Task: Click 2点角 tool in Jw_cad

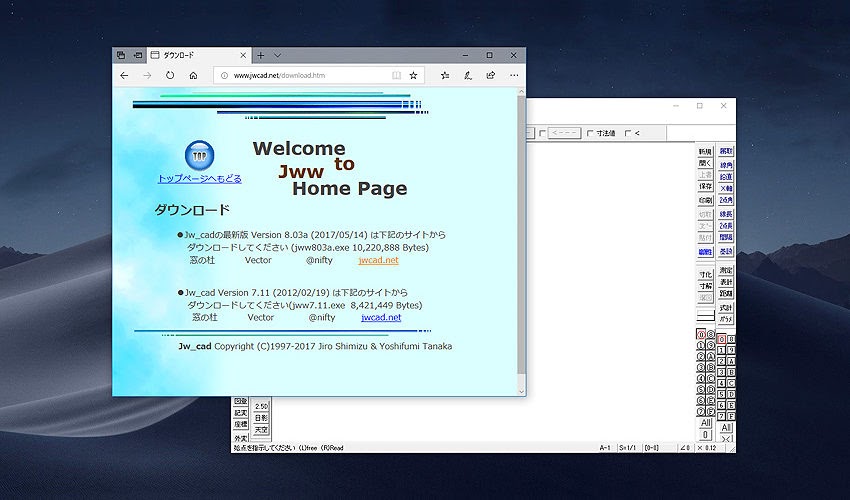Action: point(726,200)
